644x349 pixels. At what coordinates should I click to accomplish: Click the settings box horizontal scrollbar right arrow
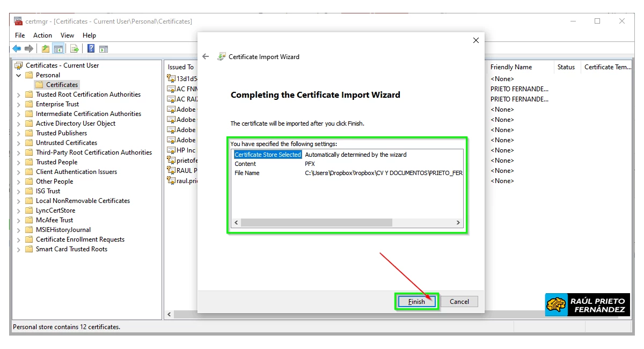point(457,222)
